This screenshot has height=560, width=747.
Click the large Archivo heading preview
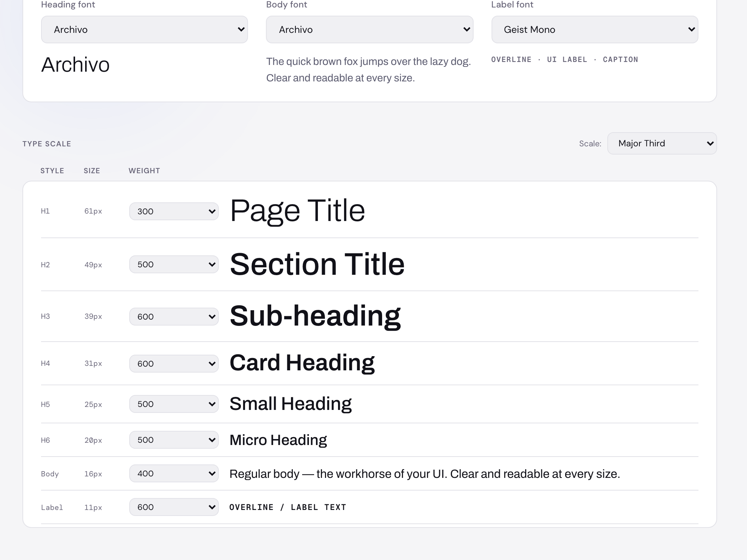pos(75,65)
